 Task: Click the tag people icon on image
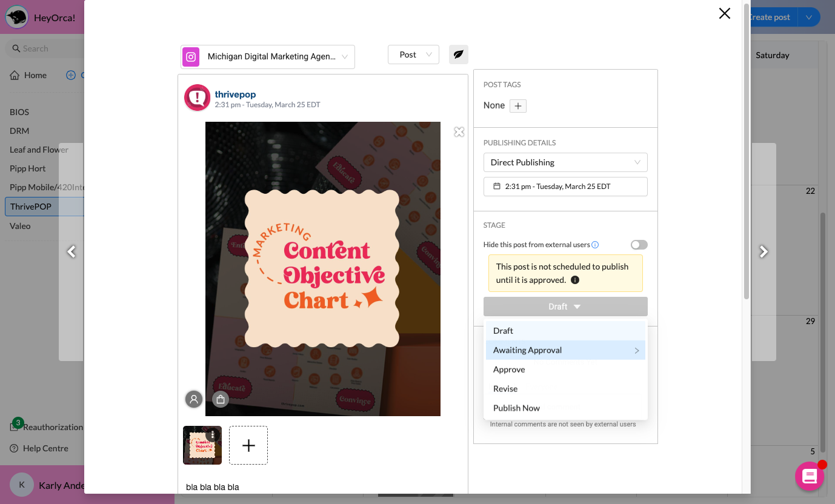coord(194,399)
